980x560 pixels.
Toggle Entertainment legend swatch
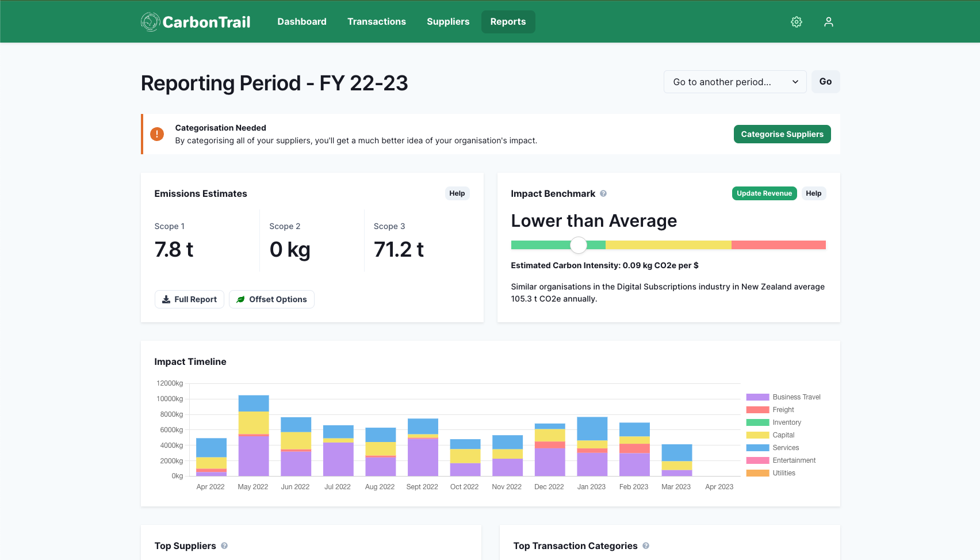pyautogui.click(x=757, y=460)
